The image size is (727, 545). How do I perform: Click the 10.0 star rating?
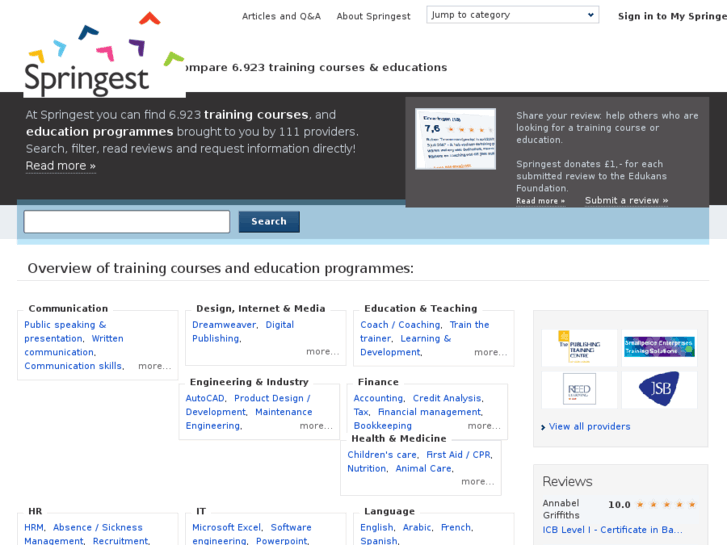click(666, 505)
